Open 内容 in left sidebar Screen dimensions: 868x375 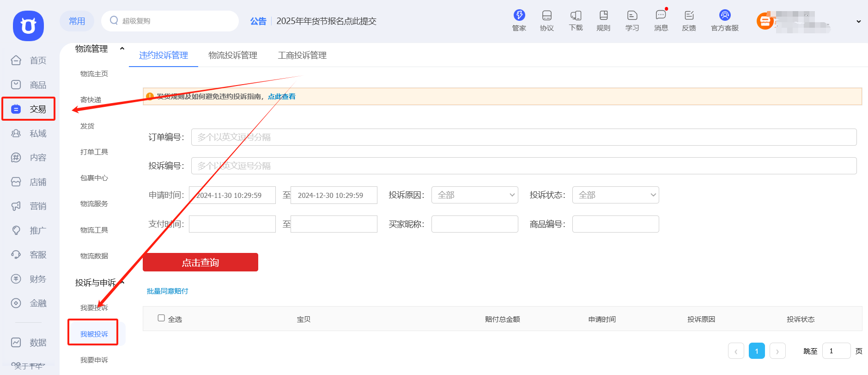coord(29,157)
